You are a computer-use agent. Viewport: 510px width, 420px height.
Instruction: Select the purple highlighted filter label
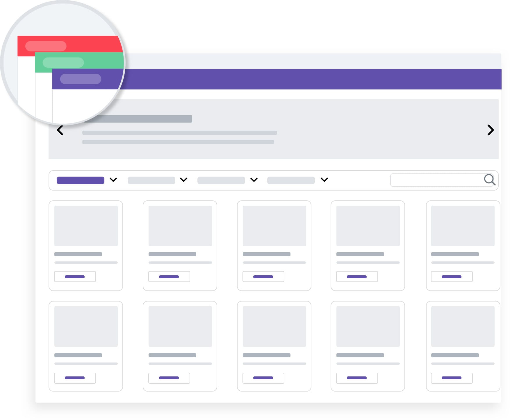click(x=81, y=180)
